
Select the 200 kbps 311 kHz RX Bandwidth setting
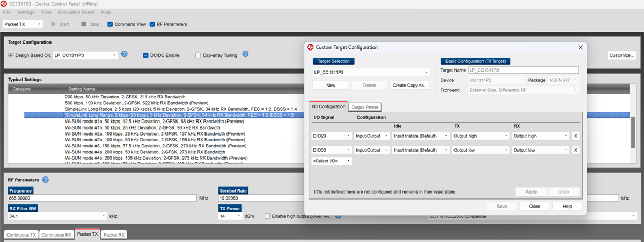tap(126, 97)
